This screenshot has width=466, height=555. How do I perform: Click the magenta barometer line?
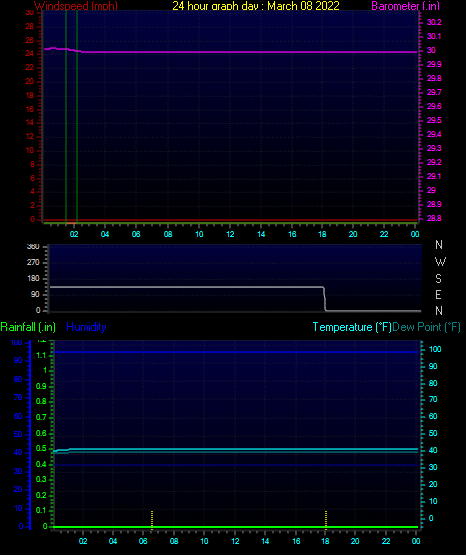click(230, 52)
